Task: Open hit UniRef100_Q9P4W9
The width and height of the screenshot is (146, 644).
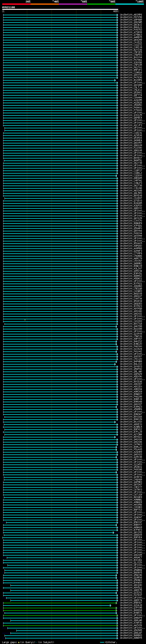Action: pos(131,20)
